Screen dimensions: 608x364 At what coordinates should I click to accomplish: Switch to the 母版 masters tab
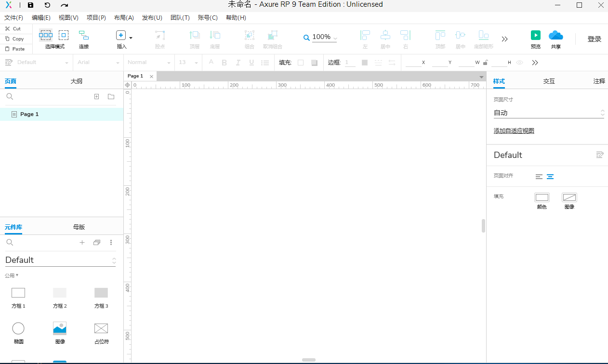click(79, 227)
